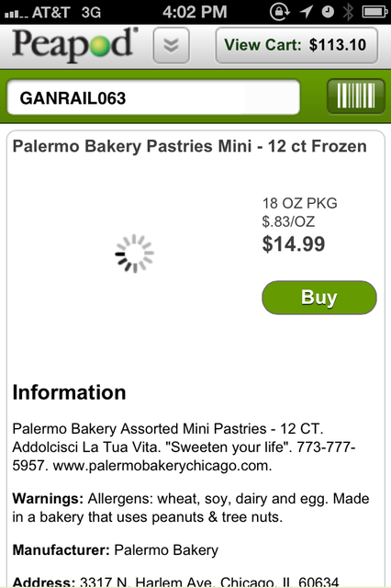
Task: Tap the Buy button
Action: tap(319, 298)
